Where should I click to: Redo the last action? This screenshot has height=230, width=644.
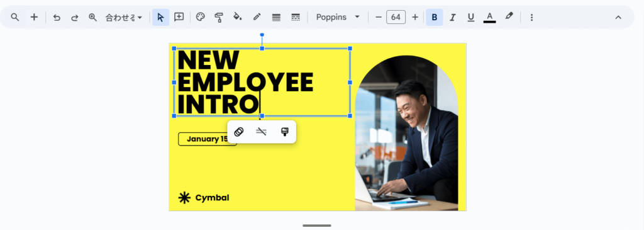click(75, 17)
